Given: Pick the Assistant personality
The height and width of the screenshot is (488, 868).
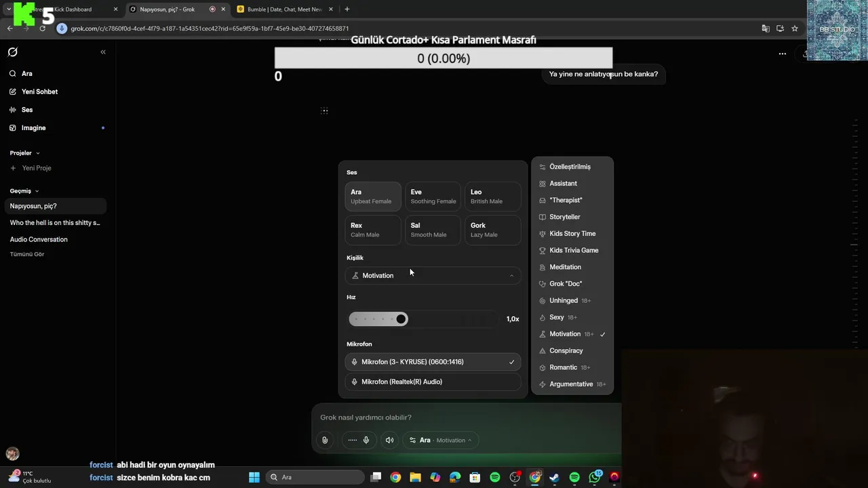Looking at the screenshot, I should [x=572, y=184].
